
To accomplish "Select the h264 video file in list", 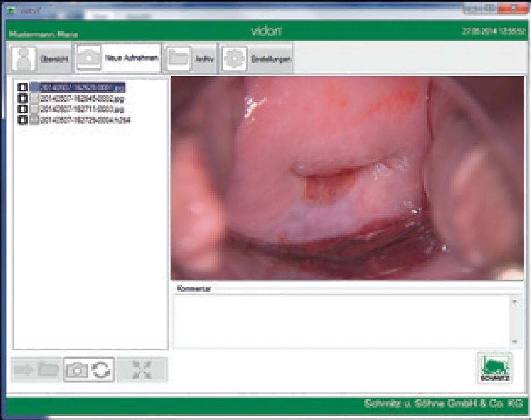I will pos(84,120).
